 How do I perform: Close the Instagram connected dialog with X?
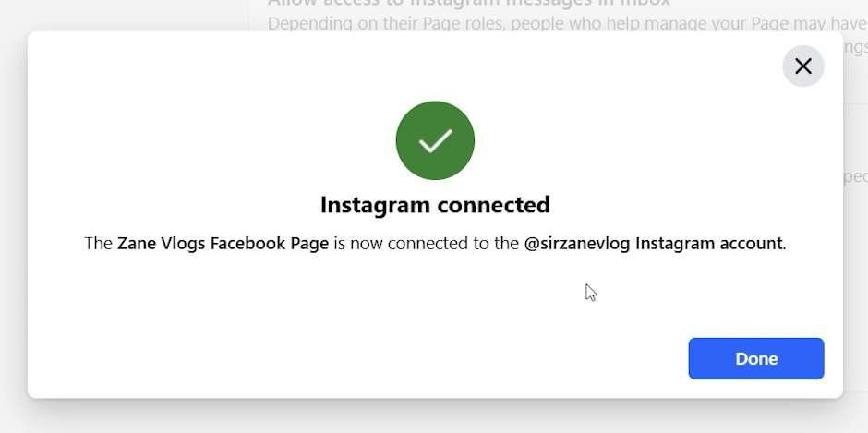[x=802, y=66]
